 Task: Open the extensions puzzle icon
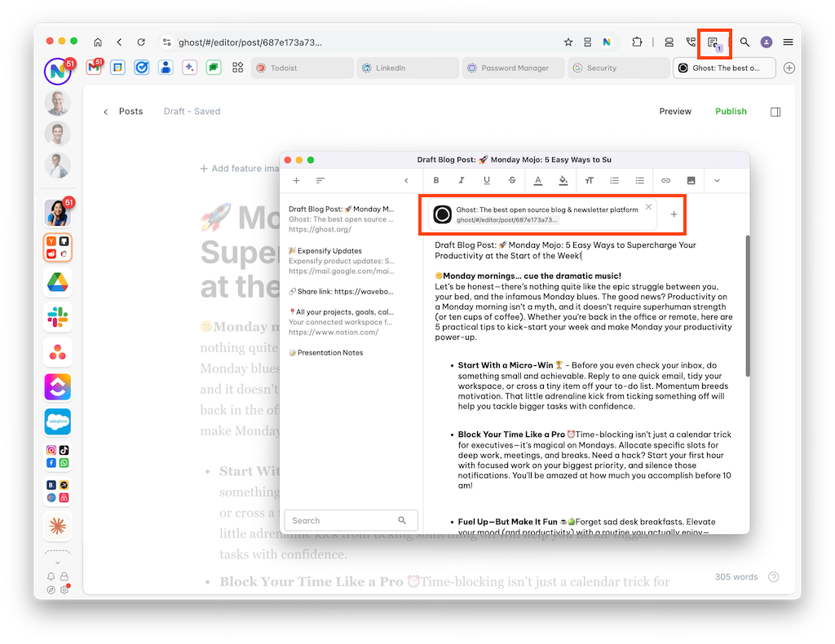point(637,42)
